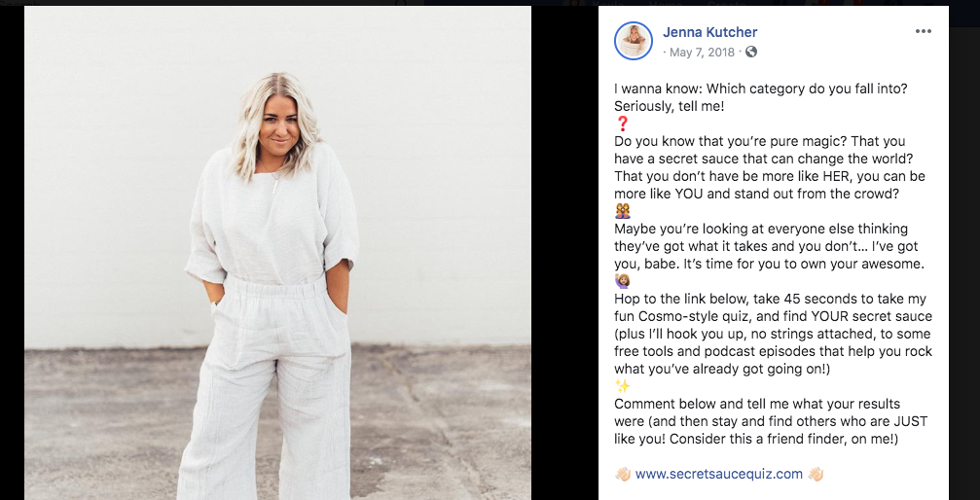The image size is (980, 500).
Task: Open the www.secretsaucequiz.com link
Action: tap(719, 474)
